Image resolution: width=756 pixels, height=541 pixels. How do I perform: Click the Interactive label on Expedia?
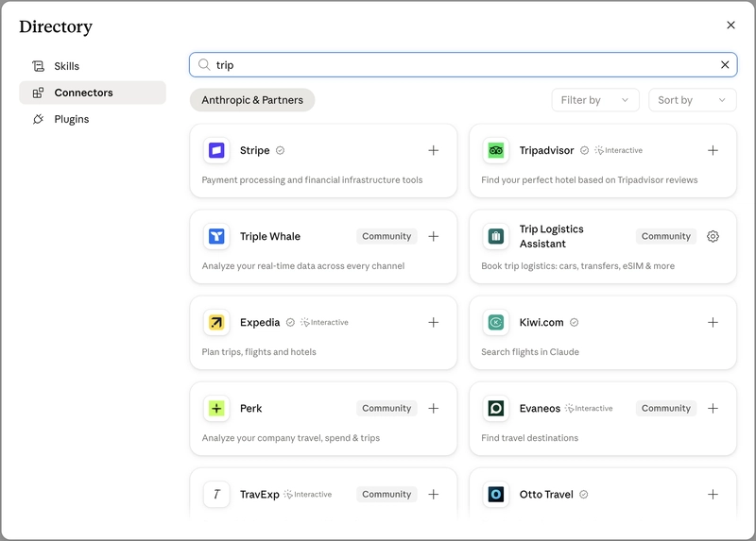324,322
